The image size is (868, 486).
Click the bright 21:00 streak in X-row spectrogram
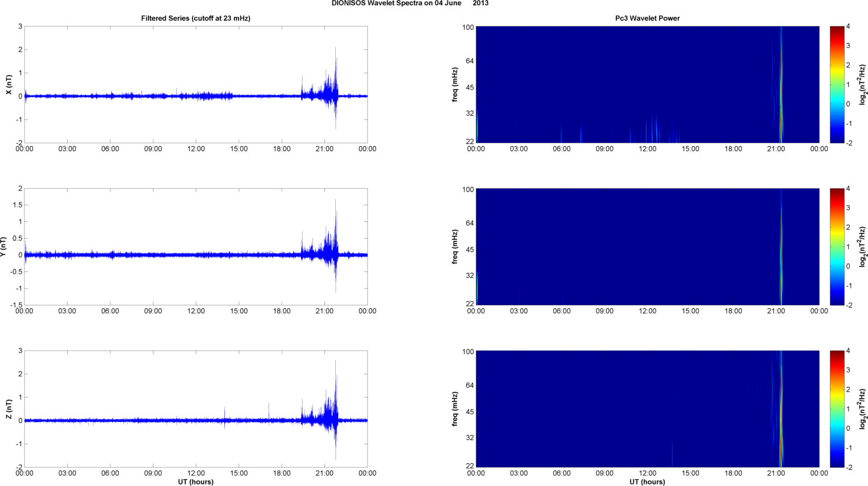[x=781, y=85]
